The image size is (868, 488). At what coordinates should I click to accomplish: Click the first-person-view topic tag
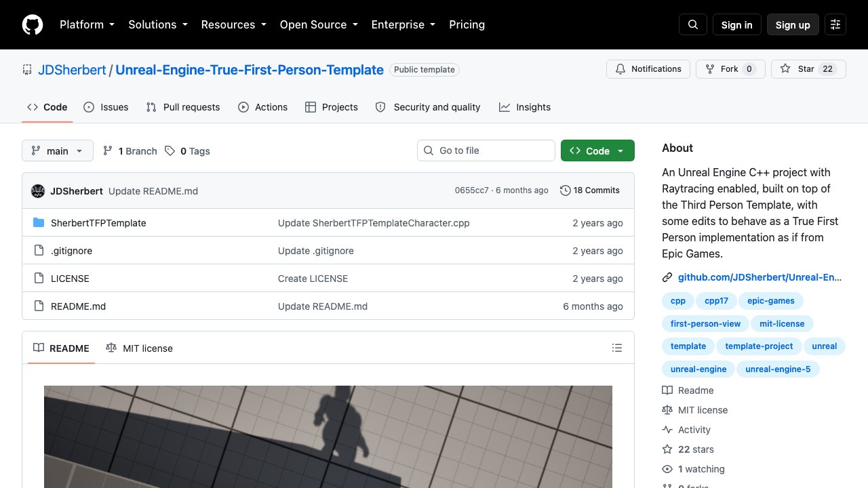(x=705, y=324)
